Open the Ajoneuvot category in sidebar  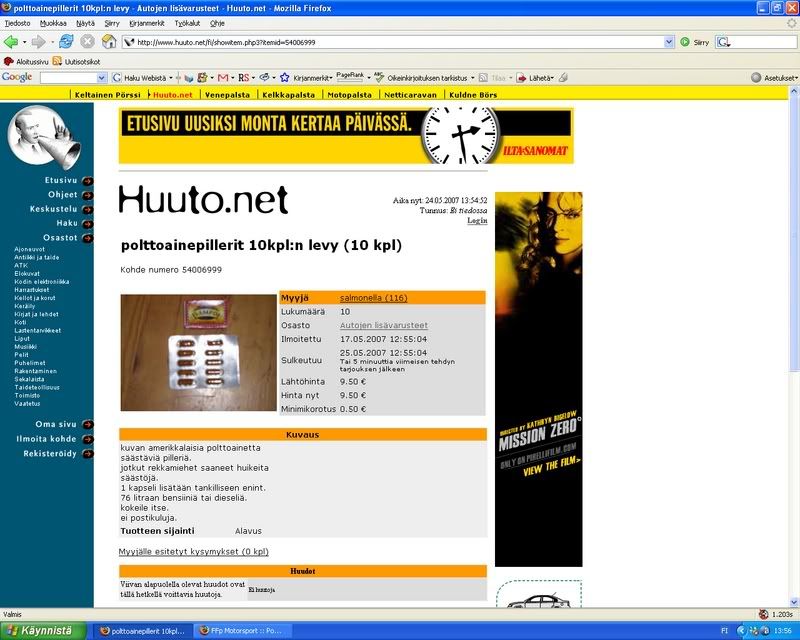click(x=30, y=250)
